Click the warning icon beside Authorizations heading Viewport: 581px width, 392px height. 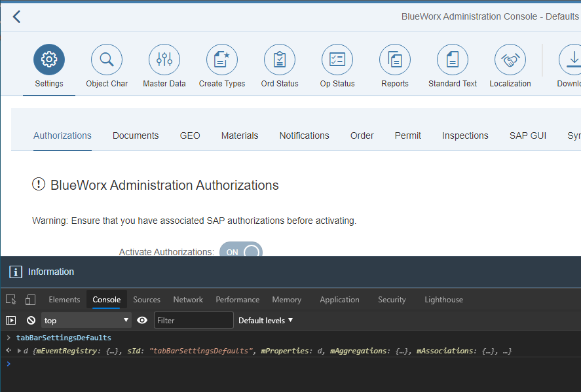click(39, 184)
